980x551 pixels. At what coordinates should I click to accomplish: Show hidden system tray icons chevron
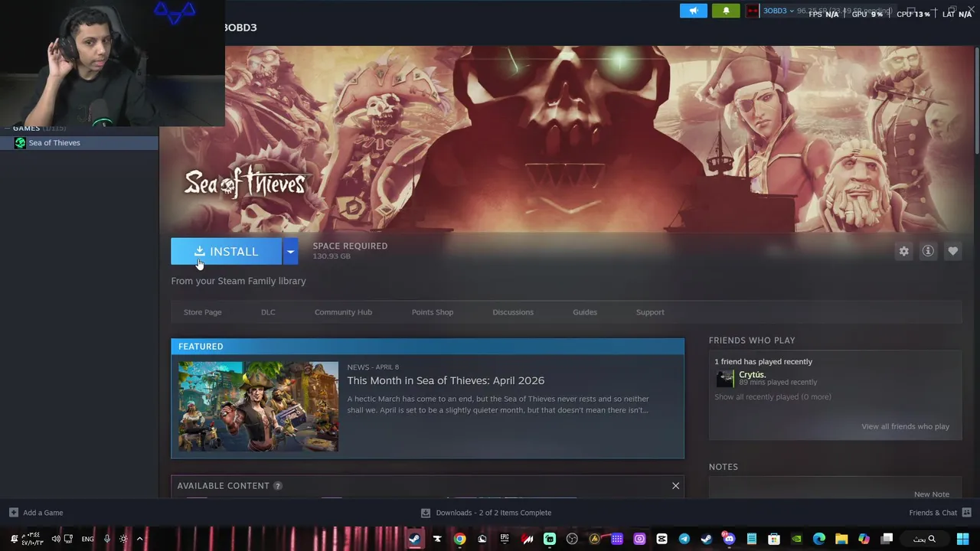139,540
